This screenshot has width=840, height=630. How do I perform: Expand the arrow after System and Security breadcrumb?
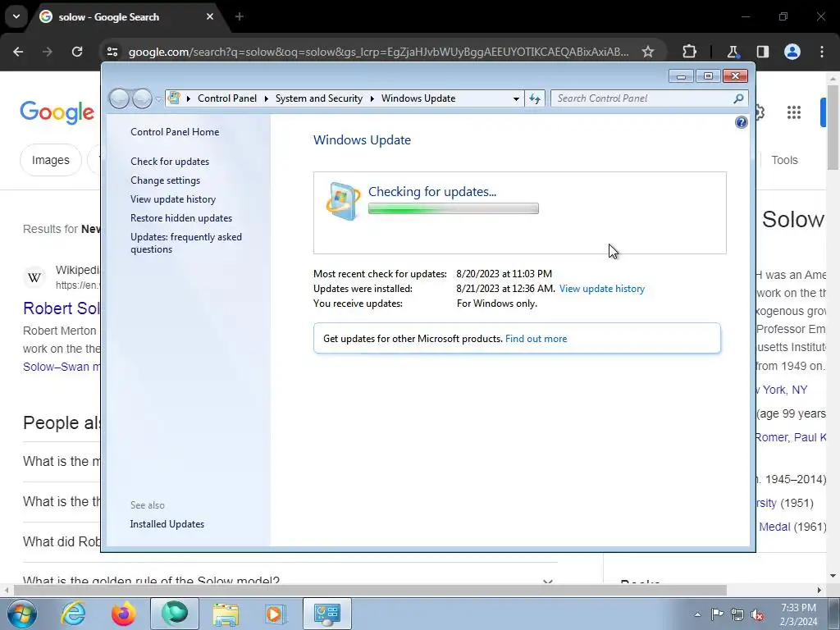point(372,98)
